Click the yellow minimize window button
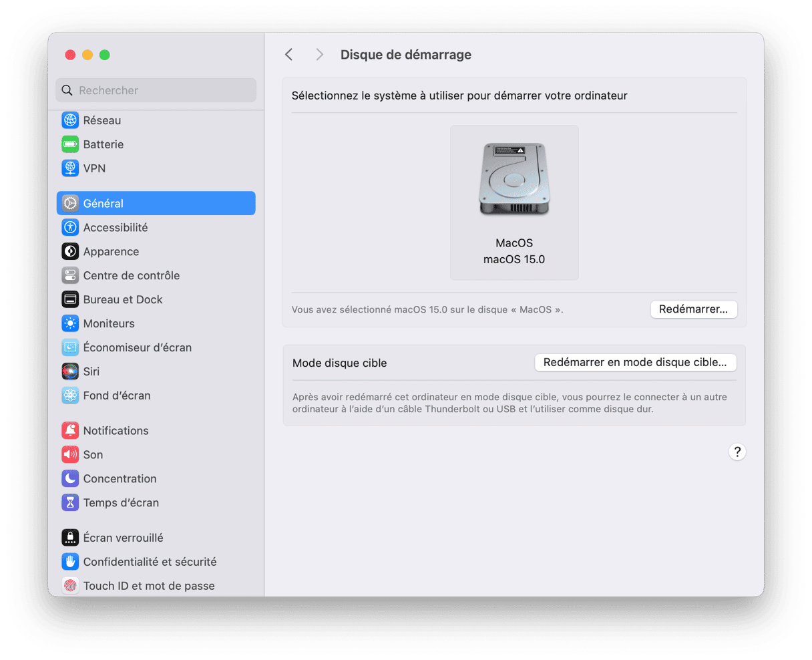812x660 pixels. pos(87,55)
